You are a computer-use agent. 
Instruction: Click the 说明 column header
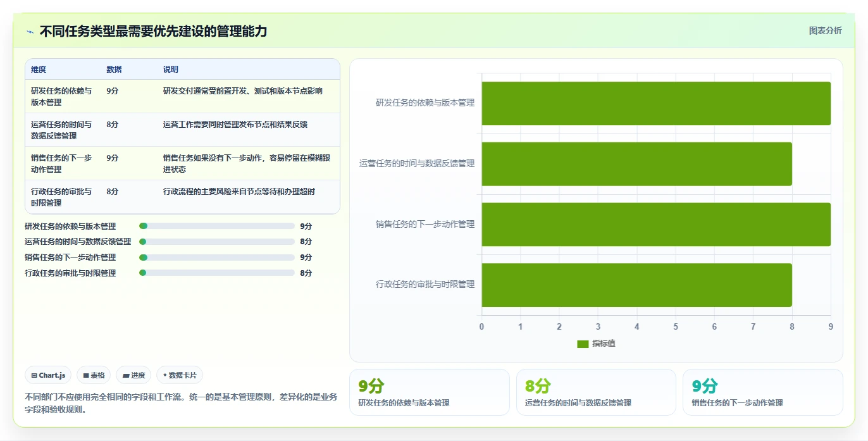pyautogui.click(x=171, y=70)
